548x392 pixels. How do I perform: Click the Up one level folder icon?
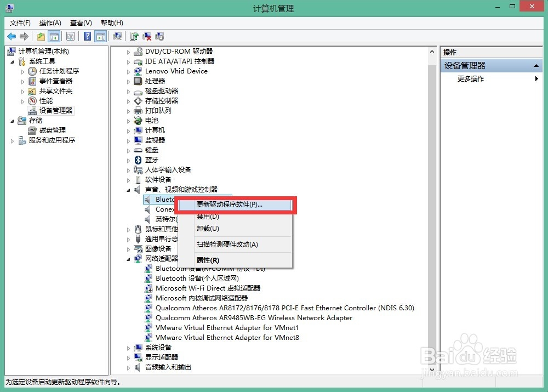tap(41, 36)
